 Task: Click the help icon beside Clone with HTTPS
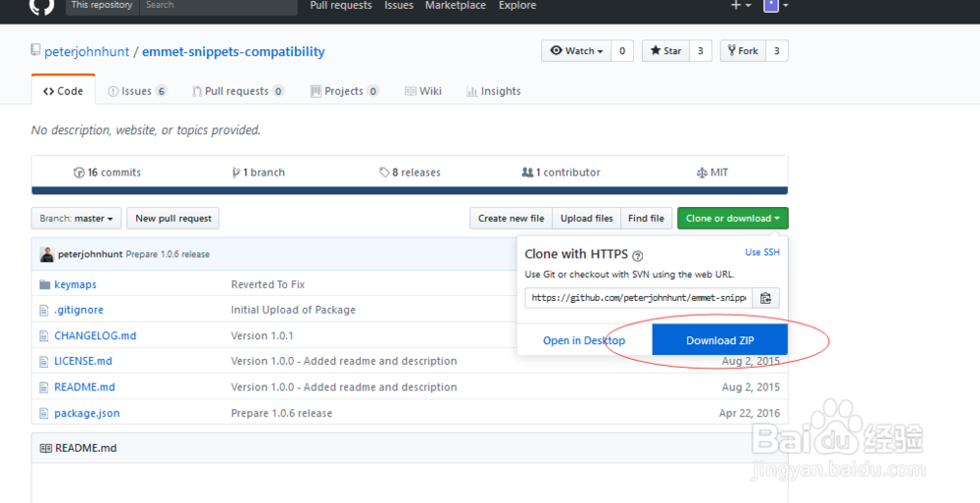(x=637, y=255)
